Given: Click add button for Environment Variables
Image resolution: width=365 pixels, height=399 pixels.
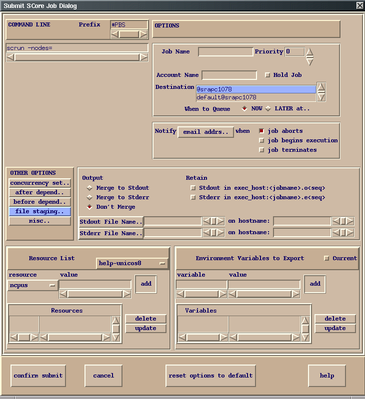Looking at the screenshot, I should (315, 284).
